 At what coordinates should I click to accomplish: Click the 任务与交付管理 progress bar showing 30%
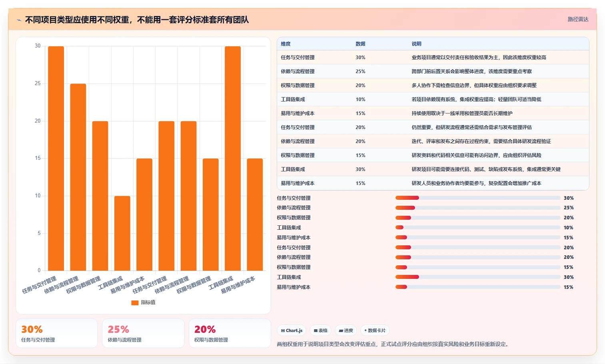coord(478,198)
